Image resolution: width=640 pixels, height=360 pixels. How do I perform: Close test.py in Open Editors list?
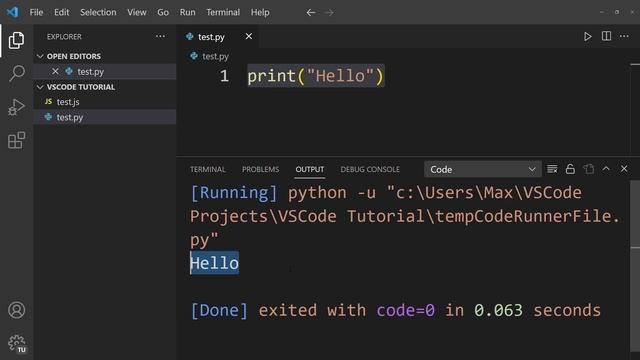click(x=55, y=71)
